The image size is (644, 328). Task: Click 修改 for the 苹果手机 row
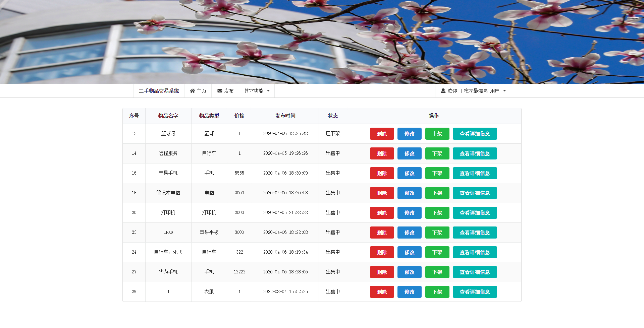point(409,173)
